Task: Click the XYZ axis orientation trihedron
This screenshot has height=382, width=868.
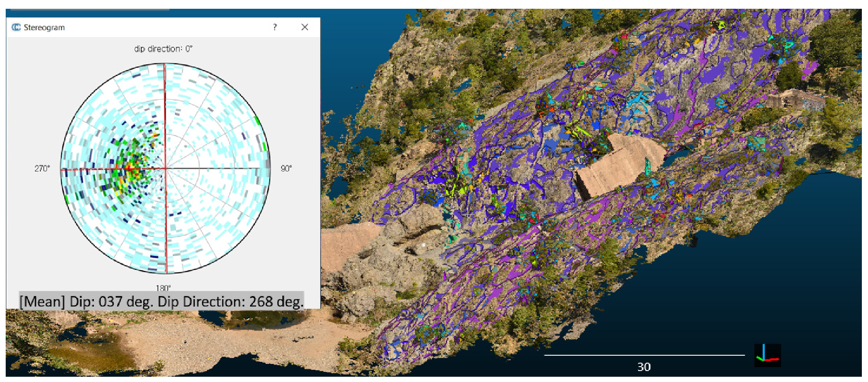Action: pyautogui.click(x=767, y=355)
